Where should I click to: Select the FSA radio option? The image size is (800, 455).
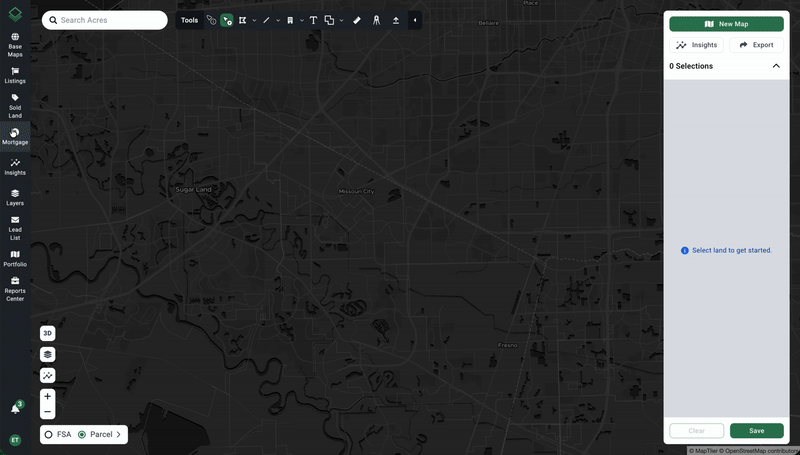(48, 435)
